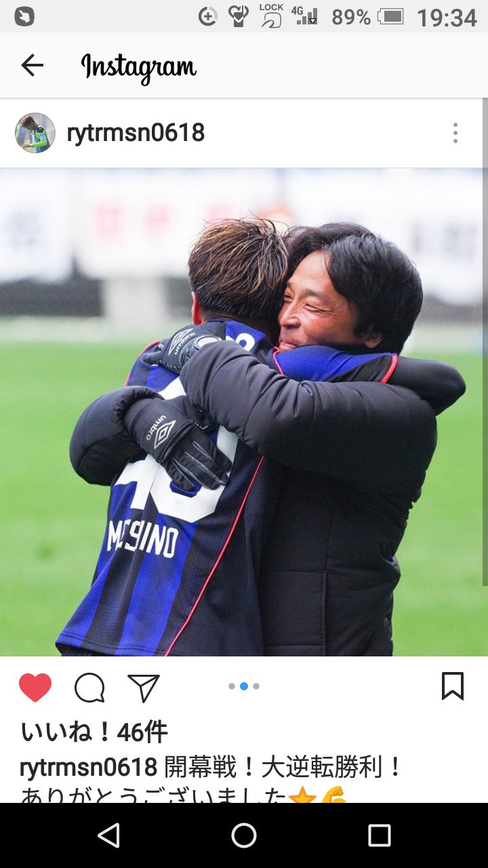This screenshot has width=488, height=868.
Task: Tap the back arrow icon
Action: 32,65
